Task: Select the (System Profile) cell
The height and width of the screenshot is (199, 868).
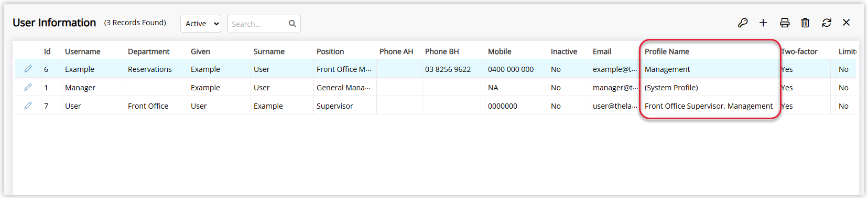Action: click(x=671, y=88)
